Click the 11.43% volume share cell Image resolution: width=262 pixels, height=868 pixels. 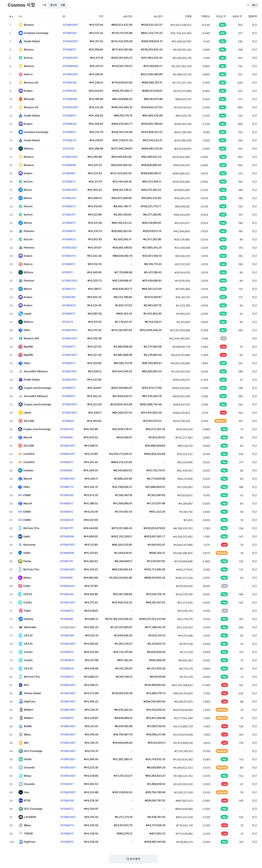(x=206, y=25)
